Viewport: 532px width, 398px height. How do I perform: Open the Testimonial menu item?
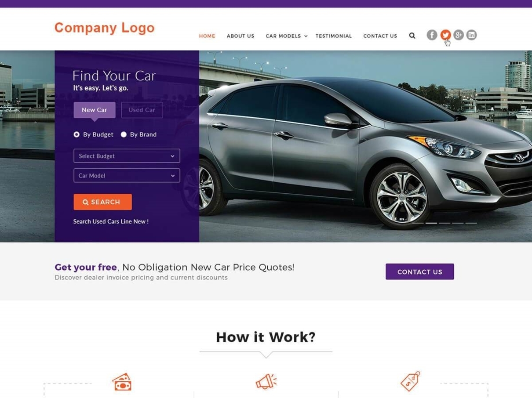click(334, 36)
